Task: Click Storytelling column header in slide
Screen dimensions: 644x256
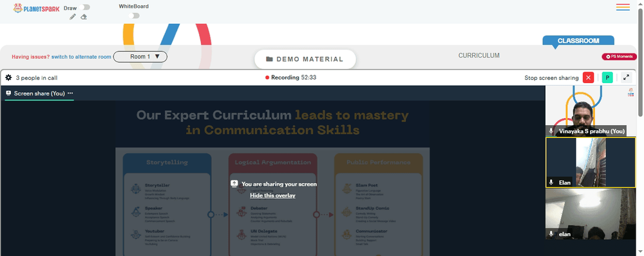Action: [167, 162]
